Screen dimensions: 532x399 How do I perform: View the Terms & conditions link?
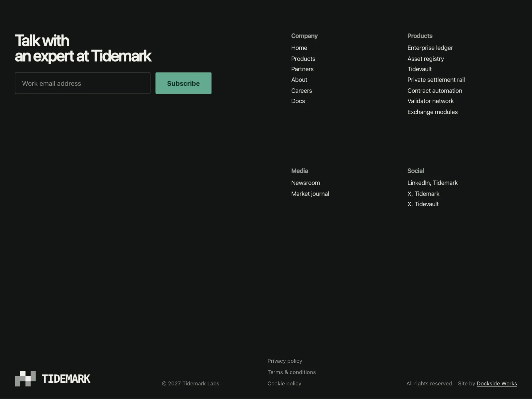[292, 372]
